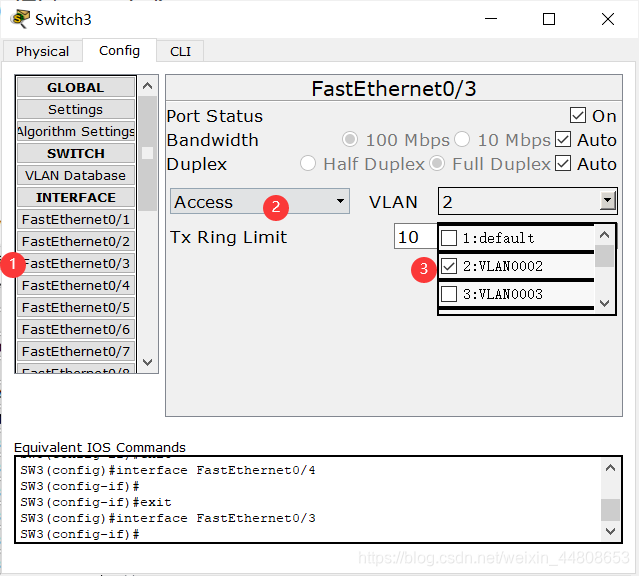This screenshot has width=639, height=576.
Task: Open the VLAN Database
Action: pyautogui.click(x=76, y=175)
